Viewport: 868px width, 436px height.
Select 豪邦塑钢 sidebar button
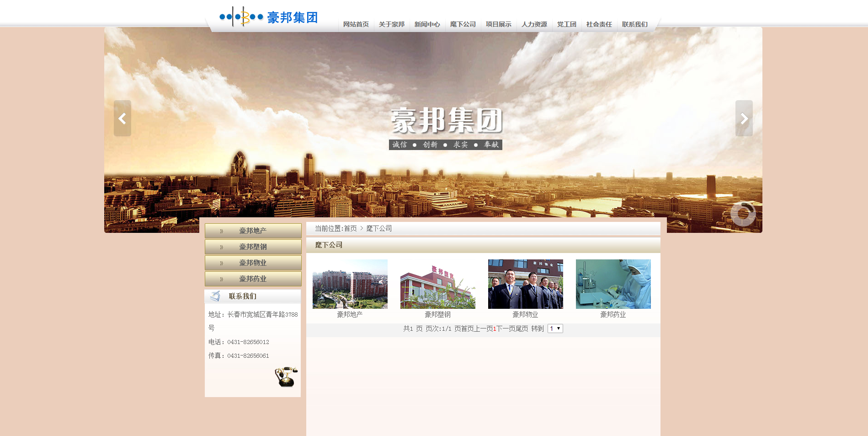click(253, 247)
